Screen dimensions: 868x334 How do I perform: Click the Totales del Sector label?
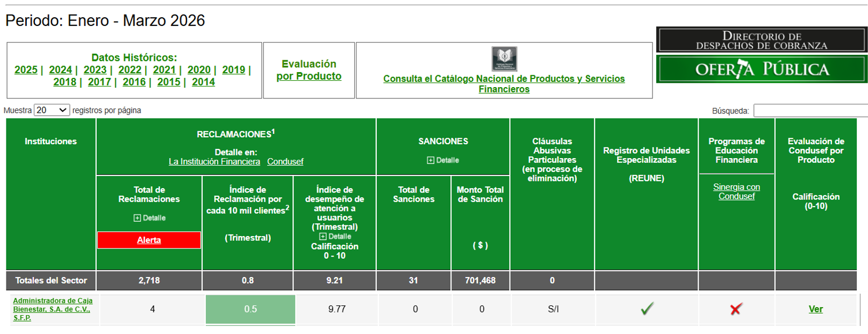pos(51,281)
